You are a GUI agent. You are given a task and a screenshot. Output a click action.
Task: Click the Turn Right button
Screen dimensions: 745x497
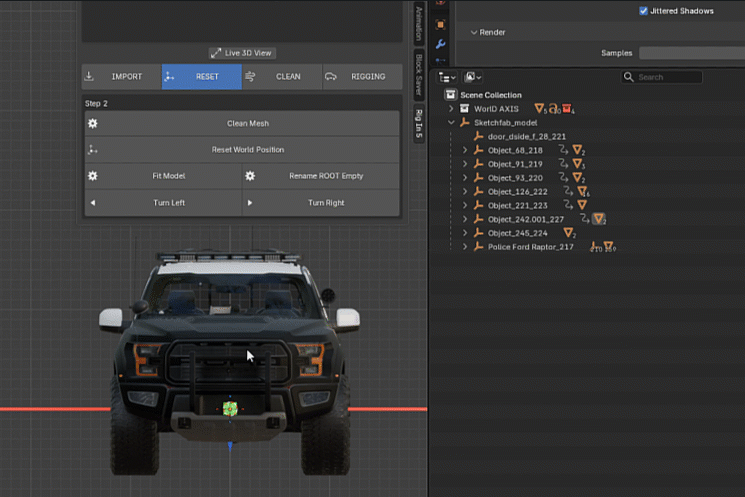tap(321, 203)
